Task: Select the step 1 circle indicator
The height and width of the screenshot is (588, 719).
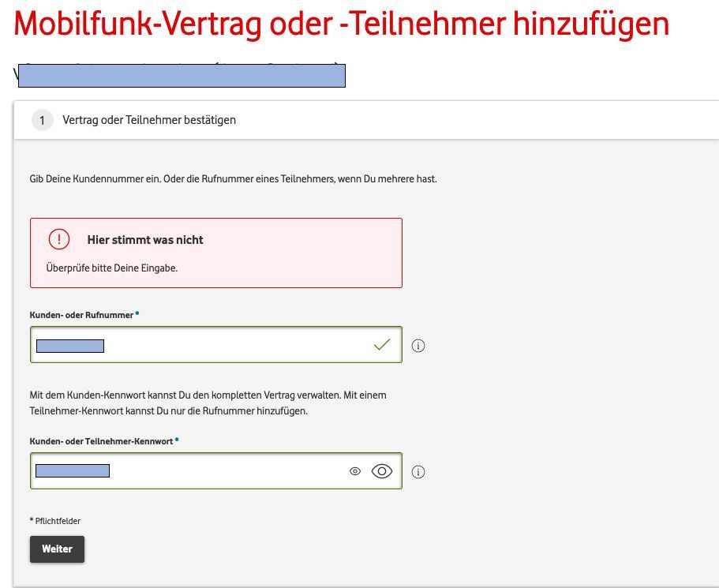Action: tap(42, 119)
